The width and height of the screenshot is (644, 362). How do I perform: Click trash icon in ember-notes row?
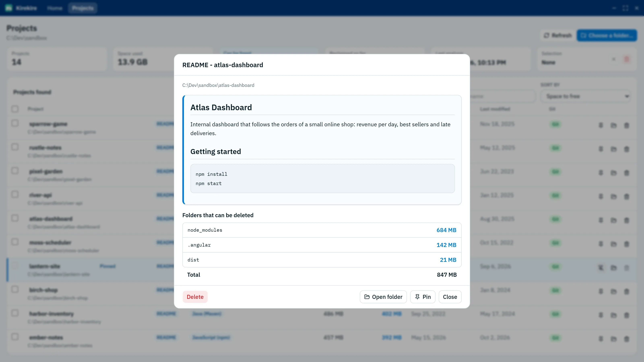626,339
